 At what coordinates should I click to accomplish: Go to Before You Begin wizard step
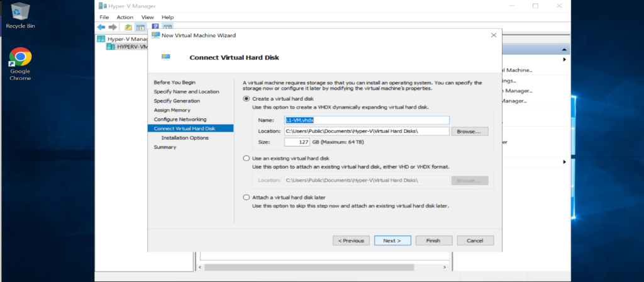pyautogui.click(x=175, y=82)
